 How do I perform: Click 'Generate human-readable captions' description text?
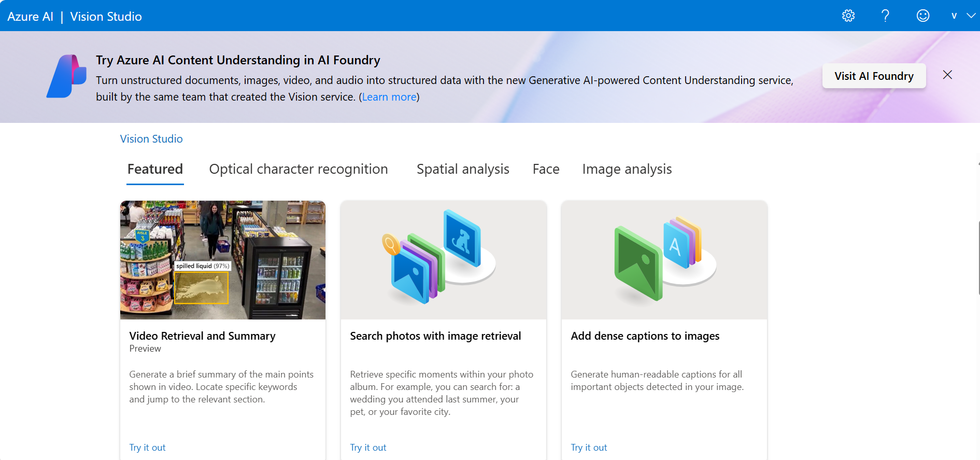tap(657, 381)
